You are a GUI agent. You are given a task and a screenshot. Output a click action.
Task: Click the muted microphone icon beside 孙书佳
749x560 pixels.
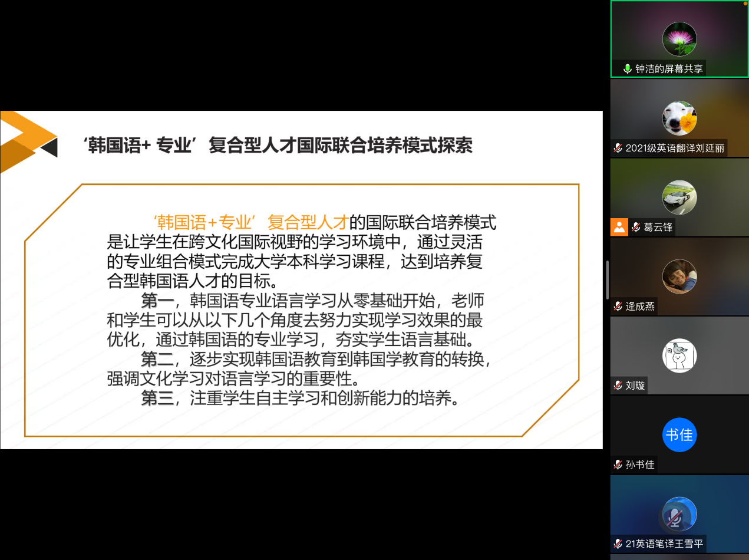click(618, 465)
